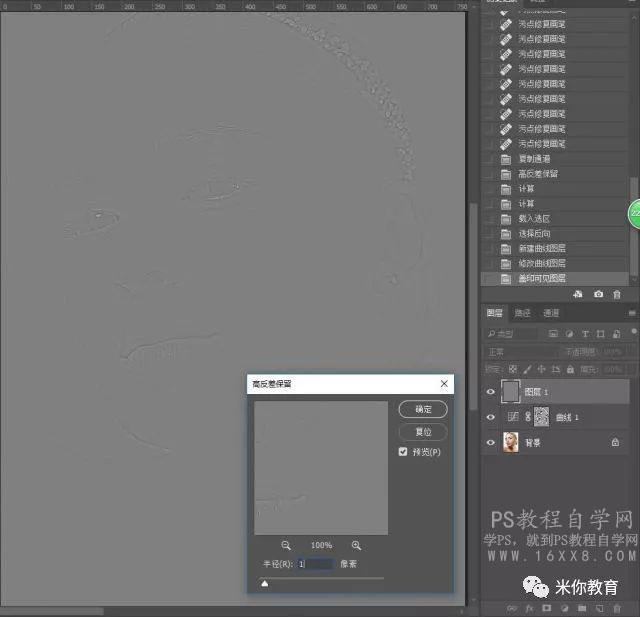Click the lock icon on 背景 layer
640x617 pixels.
[x=615, y=442]
